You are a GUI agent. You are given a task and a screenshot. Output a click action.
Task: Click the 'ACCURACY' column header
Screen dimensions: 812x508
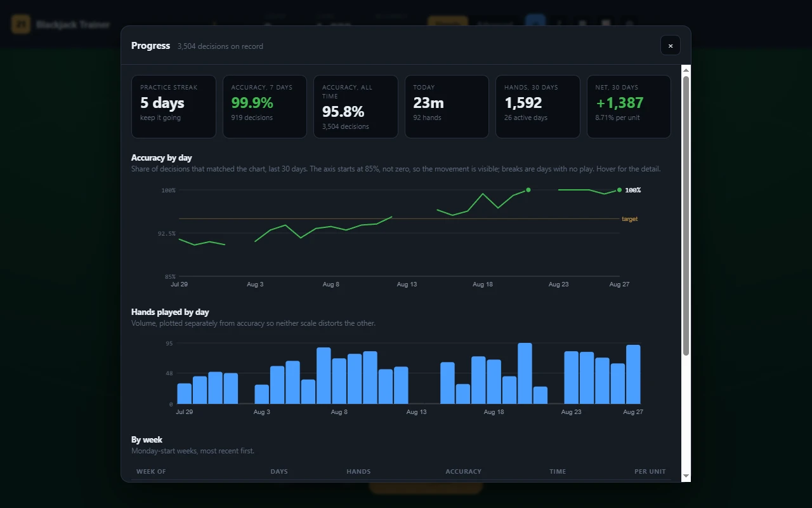(x=463, y=472)
